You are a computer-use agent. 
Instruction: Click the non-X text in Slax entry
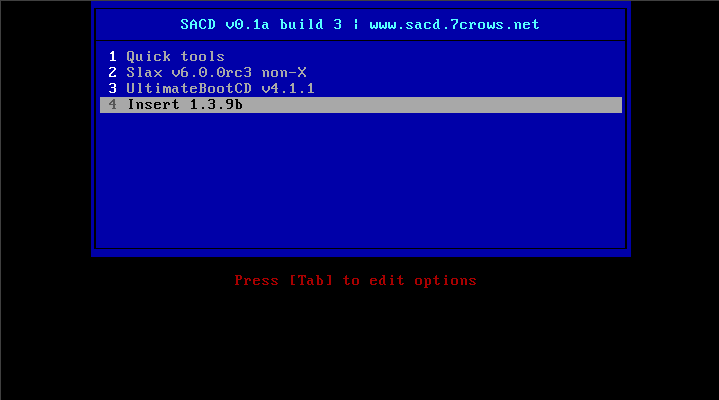tap(284, 72)
